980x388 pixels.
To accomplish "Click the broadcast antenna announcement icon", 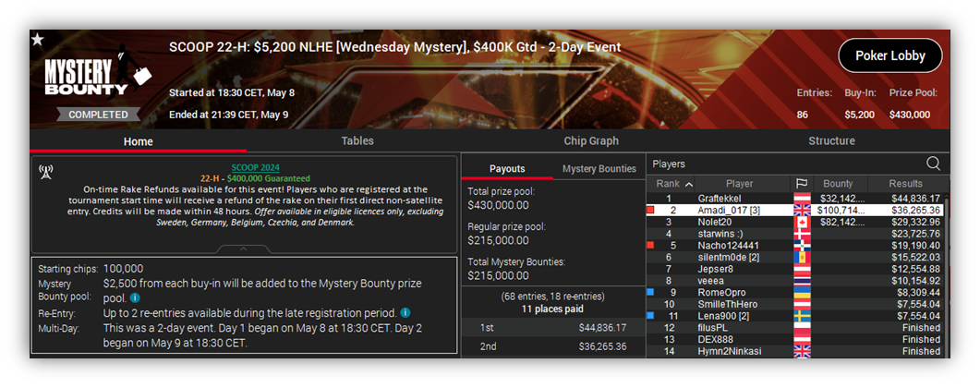I will pyautogui.click(x=45, y=173).
